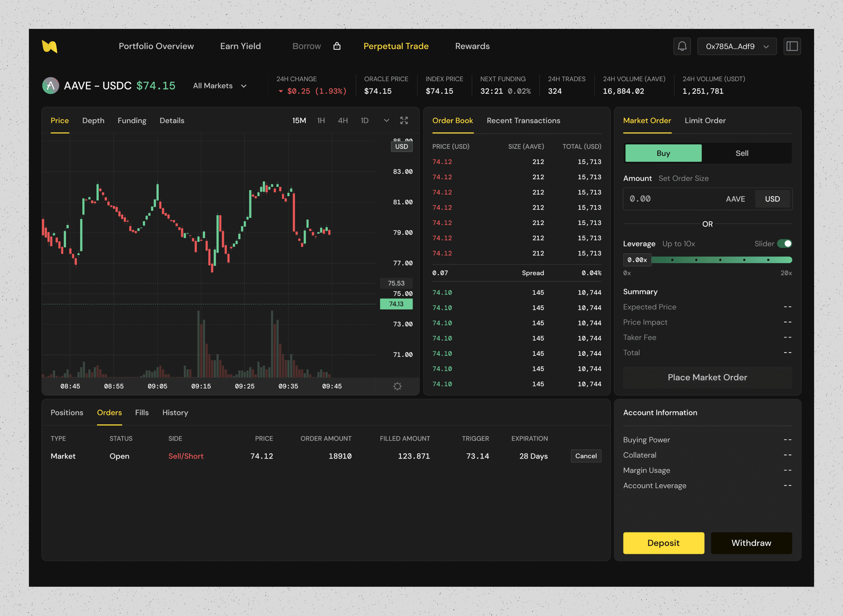843x616 pixels.
Task: Toggle the sidebar panel icon
Action: pyautogui.click(x=792, y=46)
